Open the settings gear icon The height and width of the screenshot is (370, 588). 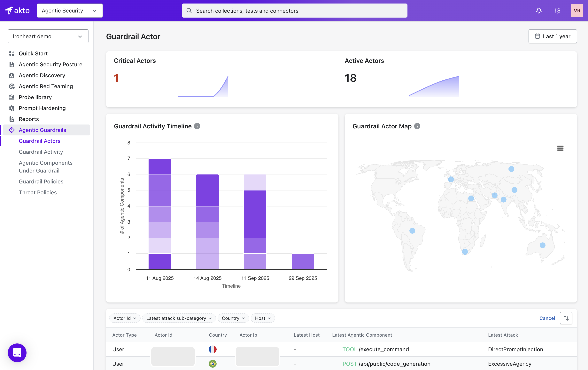[557, 11]
